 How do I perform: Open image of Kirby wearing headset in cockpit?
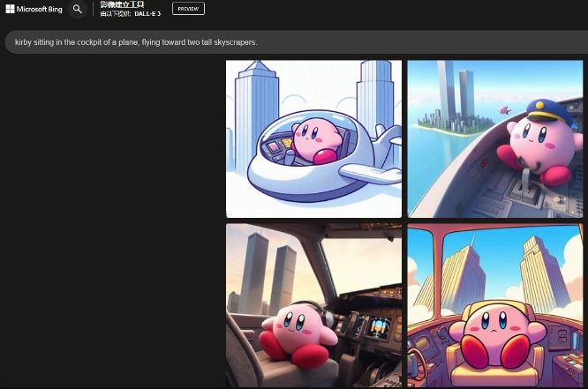313,305
